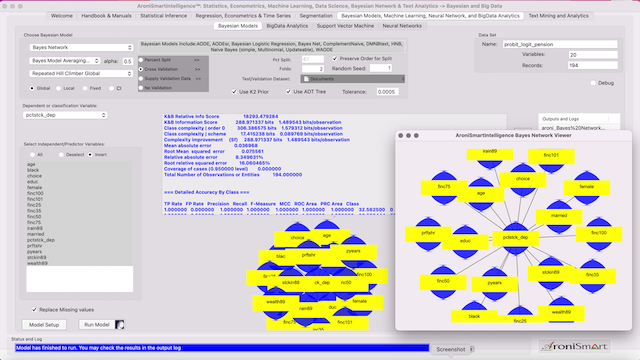Select 'married' in the predictor variables list
640x360 pixels.
tap(36, 234)
